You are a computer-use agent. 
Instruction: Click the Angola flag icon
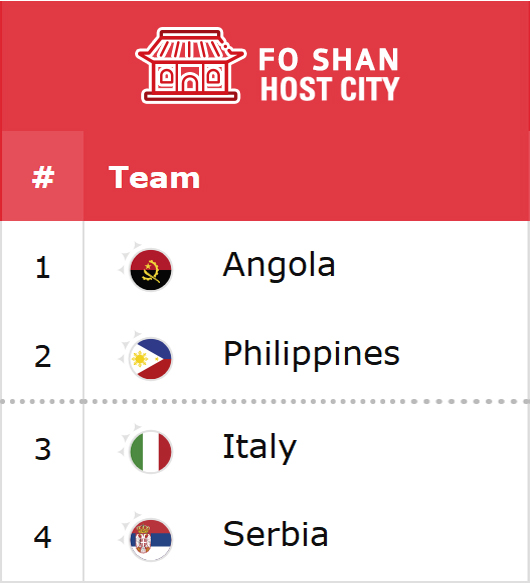151,270
